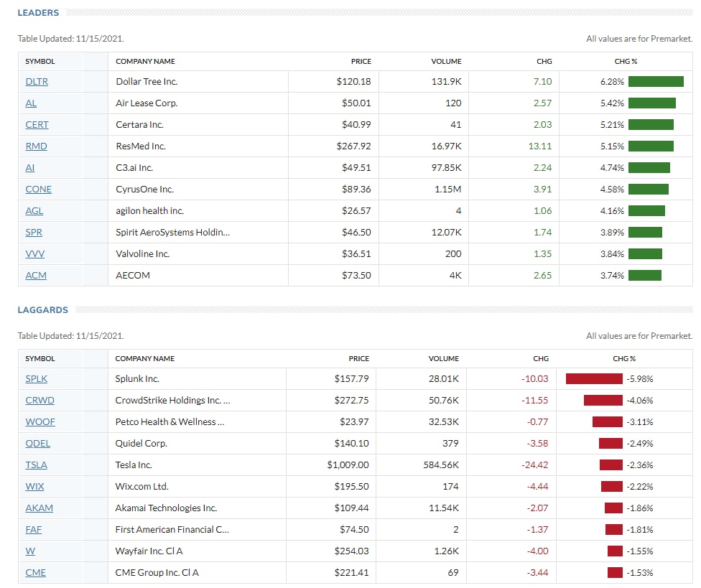Select the LEADERS section heading

pyautogui.click(x=39, y=13)
